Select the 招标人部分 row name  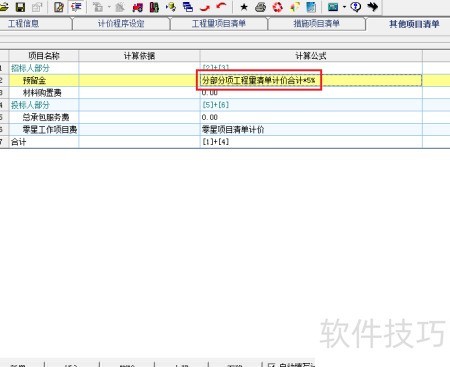pyautogui.click(x=30, y=68)
